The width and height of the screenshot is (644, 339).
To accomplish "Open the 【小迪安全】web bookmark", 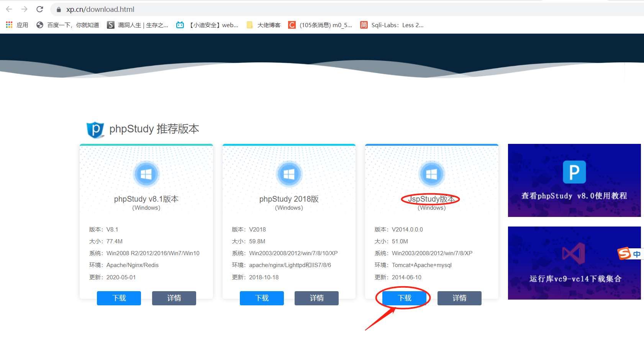I will 207,25.
